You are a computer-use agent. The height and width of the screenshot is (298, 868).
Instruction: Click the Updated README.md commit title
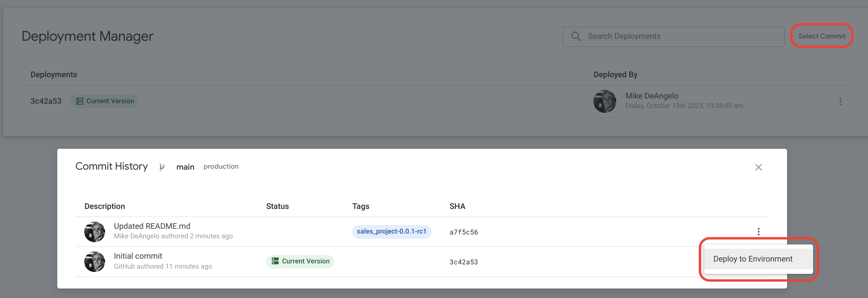tap(152, 226)
